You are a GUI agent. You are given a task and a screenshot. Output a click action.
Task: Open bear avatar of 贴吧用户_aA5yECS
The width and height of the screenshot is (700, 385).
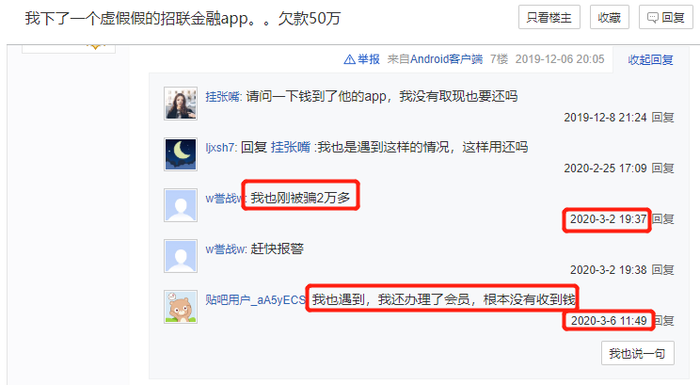click(180, 307)
